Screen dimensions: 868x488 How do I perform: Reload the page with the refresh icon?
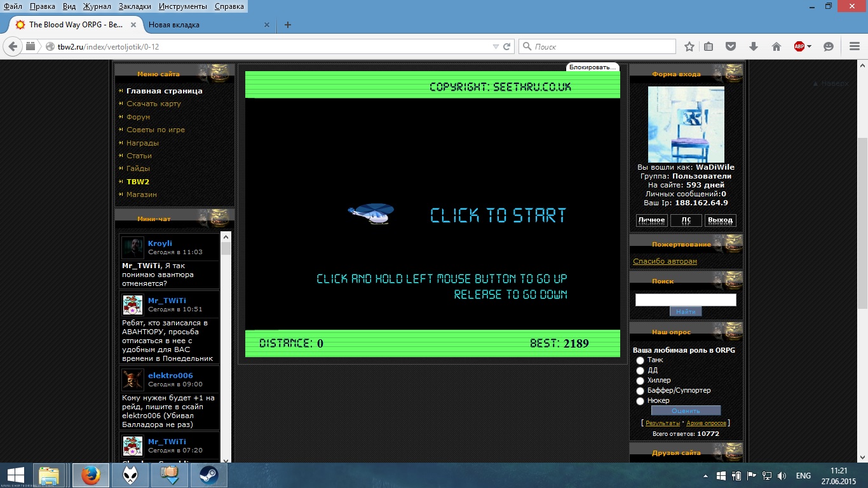507,46
